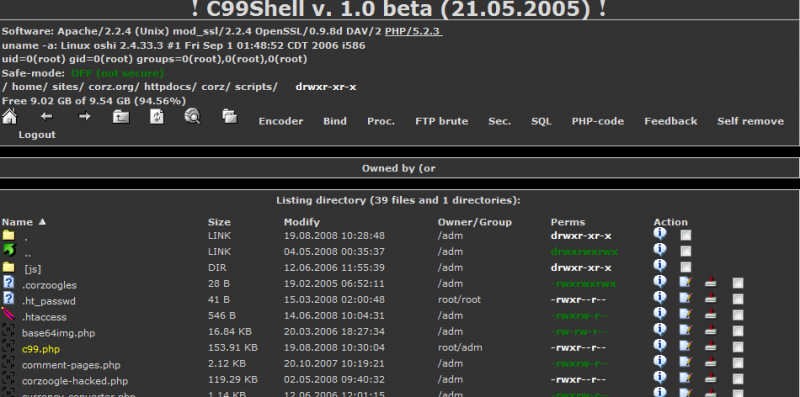
Task: Edit the .corzoogles file
Action: point(686,282)
